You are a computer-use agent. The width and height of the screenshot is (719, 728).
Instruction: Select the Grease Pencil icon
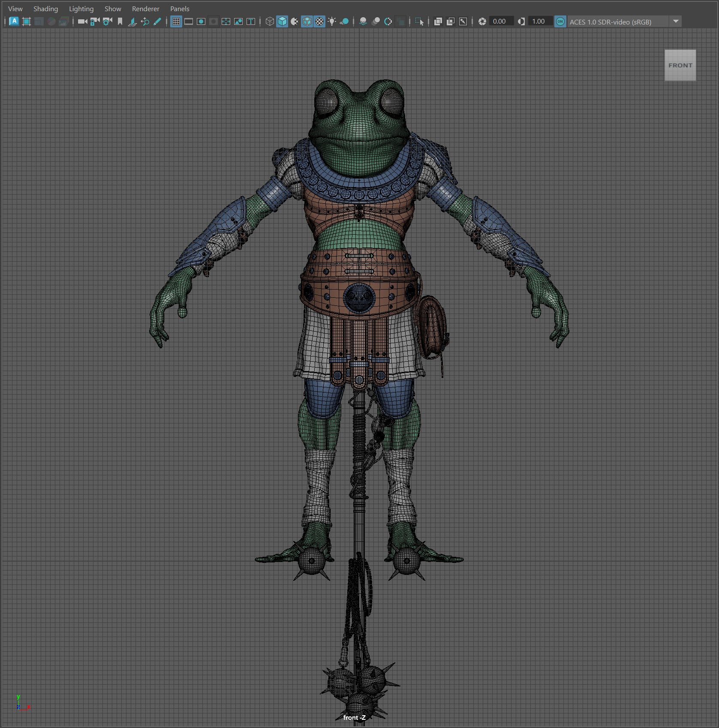click(157, 21)
